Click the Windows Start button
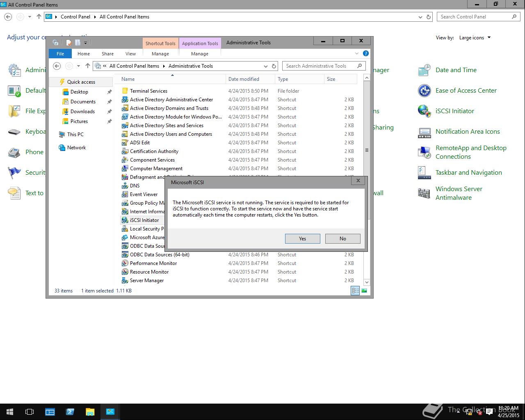This screenshot has height=420, width=525. click(10, 412)
